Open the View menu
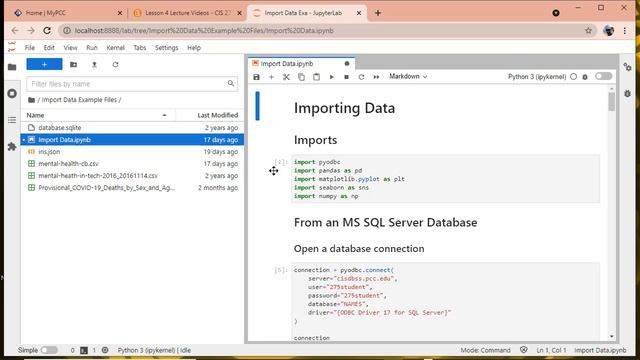Image resolution: width=640 pixels, height=360 pixels. coord(70,48)
